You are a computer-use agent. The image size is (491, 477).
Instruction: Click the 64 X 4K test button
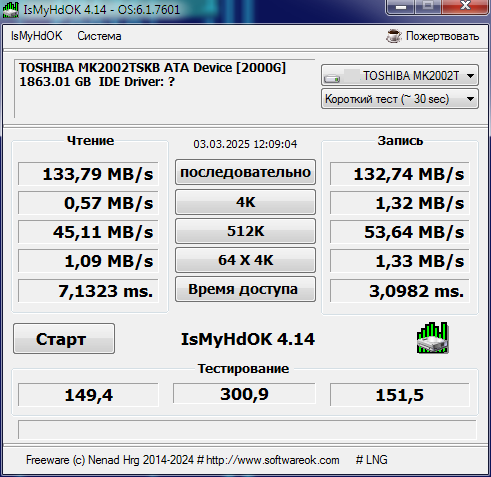tap(245, 260)
